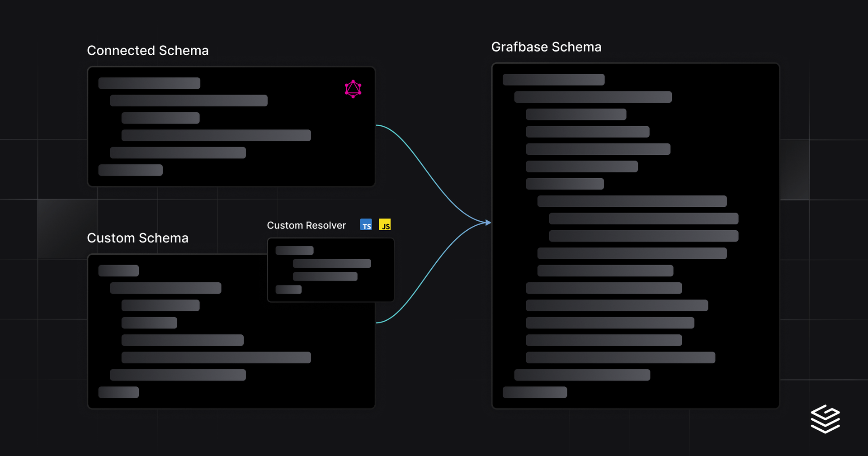Select the "Grafbase Schema" heading text
This screenshot has height=456, width=868.
[x=546, y=47]
